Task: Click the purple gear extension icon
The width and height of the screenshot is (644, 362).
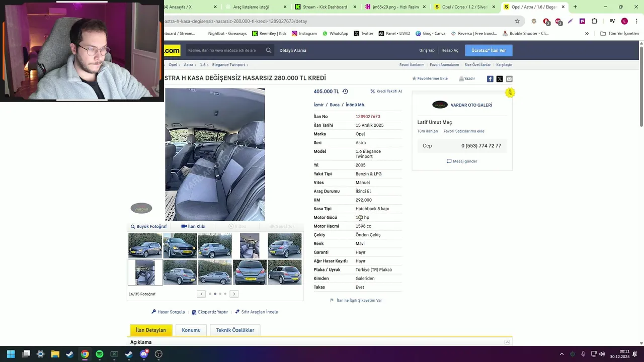Action: point(582,21)
